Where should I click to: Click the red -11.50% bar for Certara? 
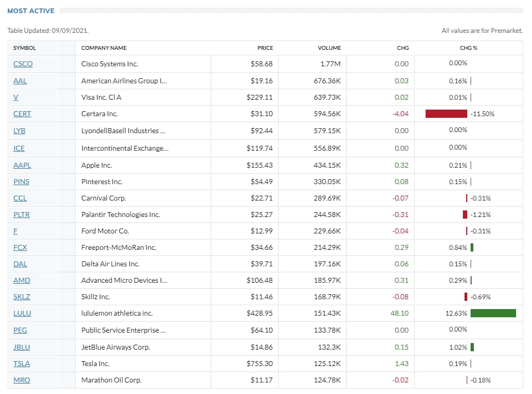coord(446,113)
